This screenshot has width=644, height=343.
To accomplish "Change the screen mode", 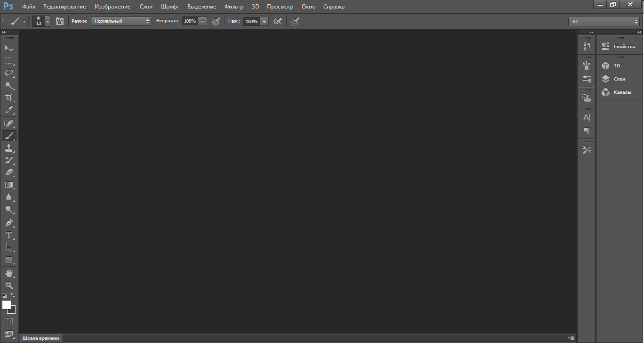I will coord(9,334).
